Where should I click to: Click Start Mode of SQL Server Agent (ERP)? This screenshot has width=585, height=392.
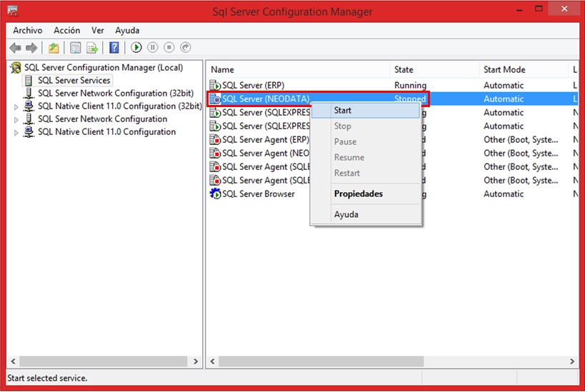pyautogui.click(x=521, y=140)
